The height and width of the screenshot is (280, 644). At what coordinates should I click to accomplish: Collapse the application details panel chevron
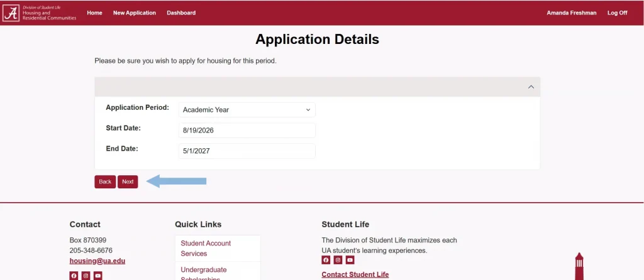tap(531, 87)
